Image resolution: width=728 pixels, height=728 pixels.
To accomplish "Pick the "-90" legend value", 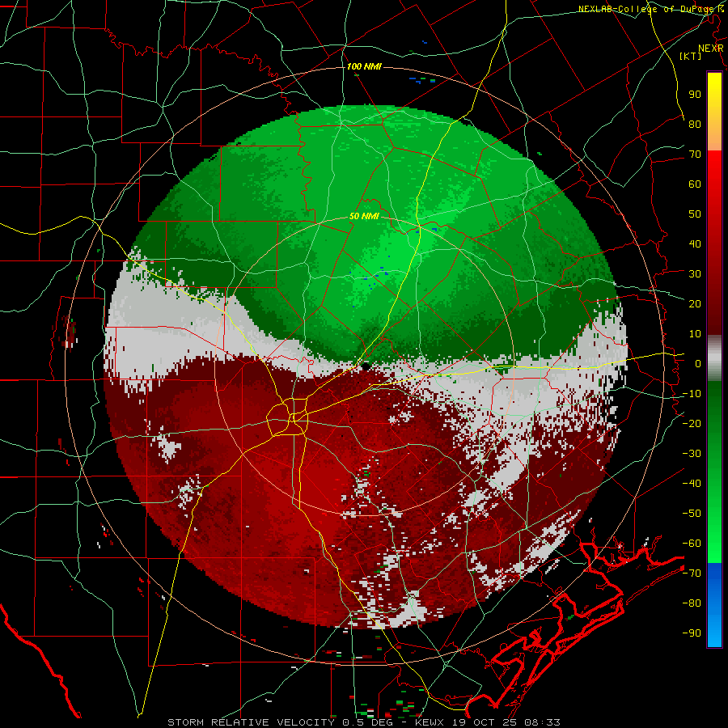I will tap(692, 633).
